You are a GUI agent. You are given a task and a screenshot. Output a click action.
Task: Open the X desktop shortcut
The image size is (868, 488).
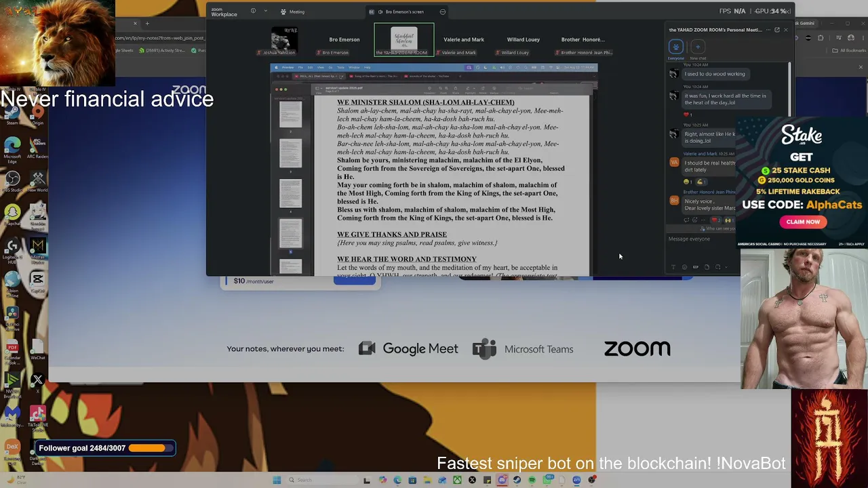pyautogui.click(x=37, y=383)
